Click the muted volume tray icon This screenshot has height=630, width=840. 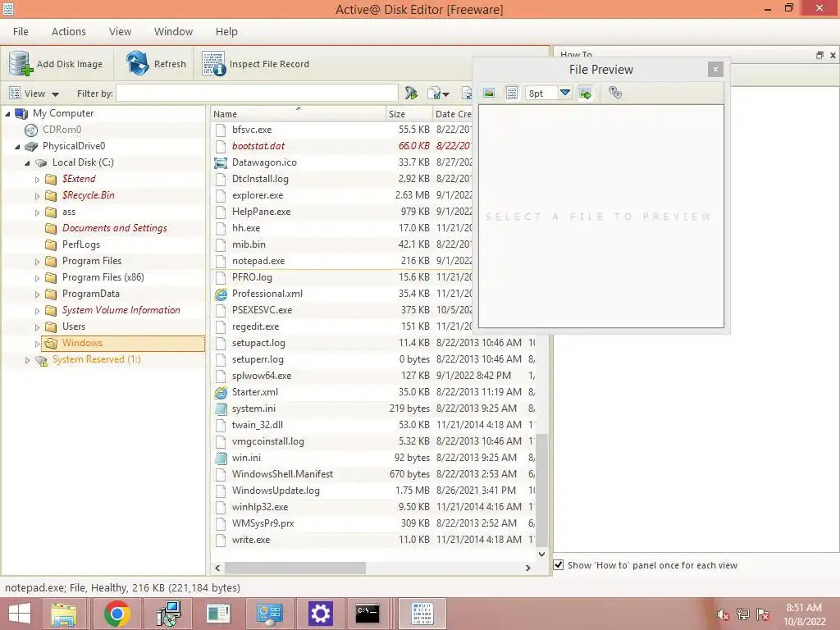point(723,614)
